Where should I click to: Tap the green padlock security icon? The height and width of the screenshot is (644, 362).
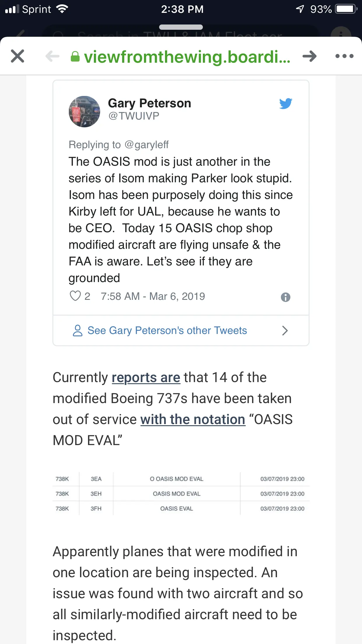coord(75,57)
